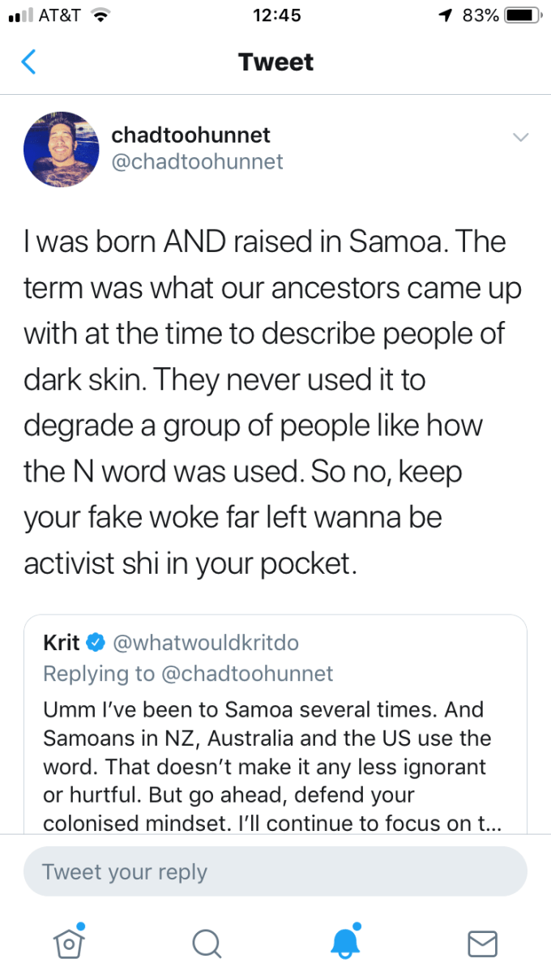The width and height of the screenshot is (551, 980).
Task: Click the blue verified badge beside Krit
Action: click(96, 643)
